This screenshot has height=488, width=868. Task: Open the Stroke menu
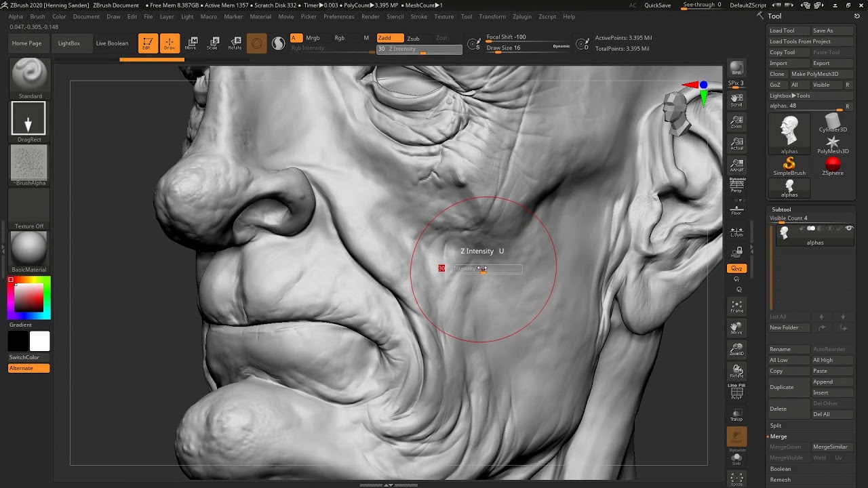pos(418,16)
